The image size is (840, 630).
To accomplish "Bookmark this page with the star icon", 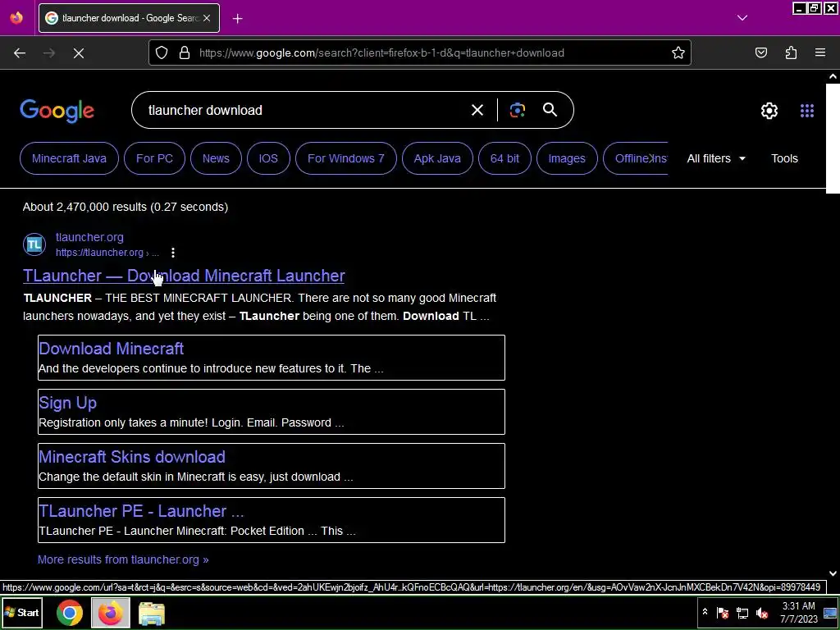I will point(678,52).
